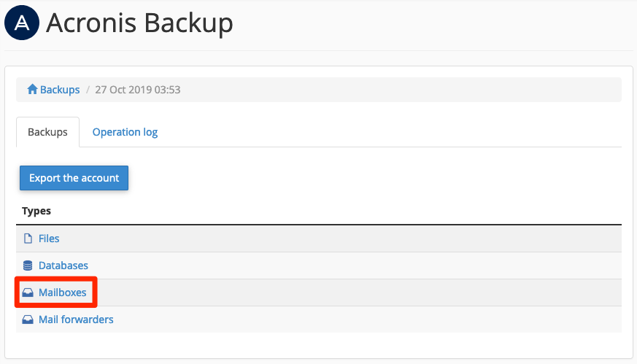Open the Operation log tab
The height and width of the screenshot is (364, 637).
[x=125, y=132]
